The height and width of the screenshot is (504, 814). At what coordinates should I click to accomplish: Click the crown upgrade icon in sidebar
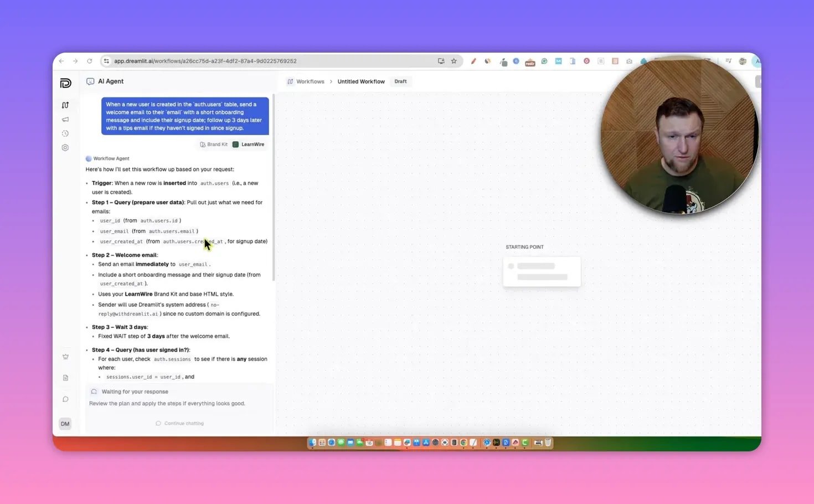click(65, 357)
